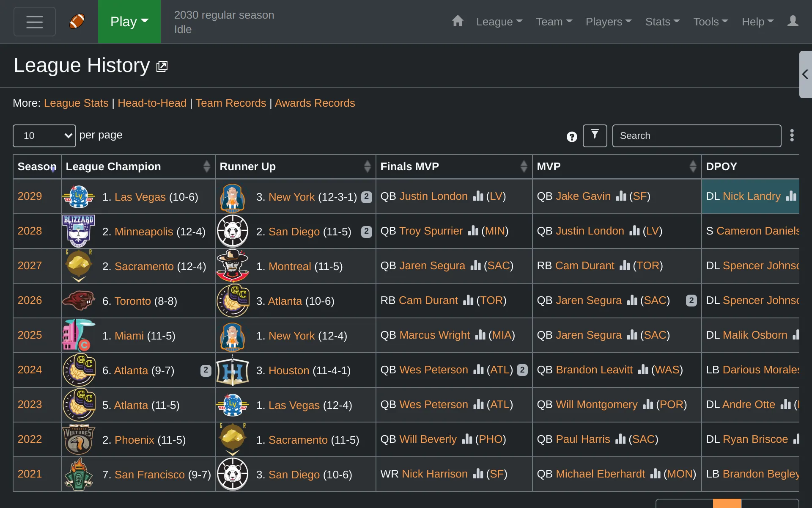
Task: Click the Minneapolis Blizzard team logo icon
Action: coord(78,231)
